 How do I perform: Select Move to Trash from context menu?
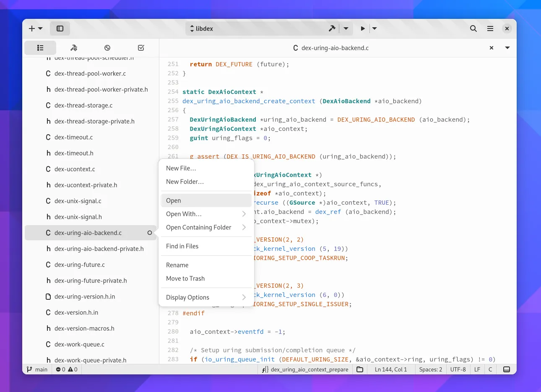(x=185, y=278)
